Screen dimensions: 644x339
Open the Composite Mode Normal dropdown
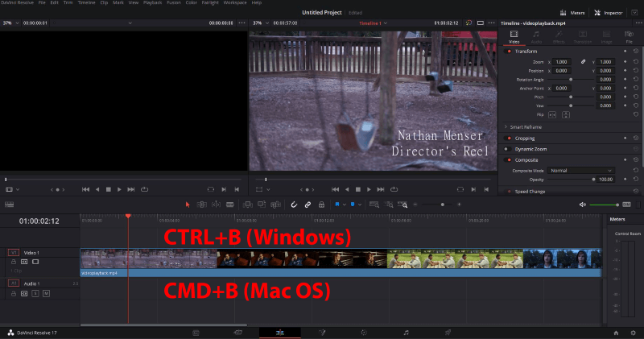580,171
